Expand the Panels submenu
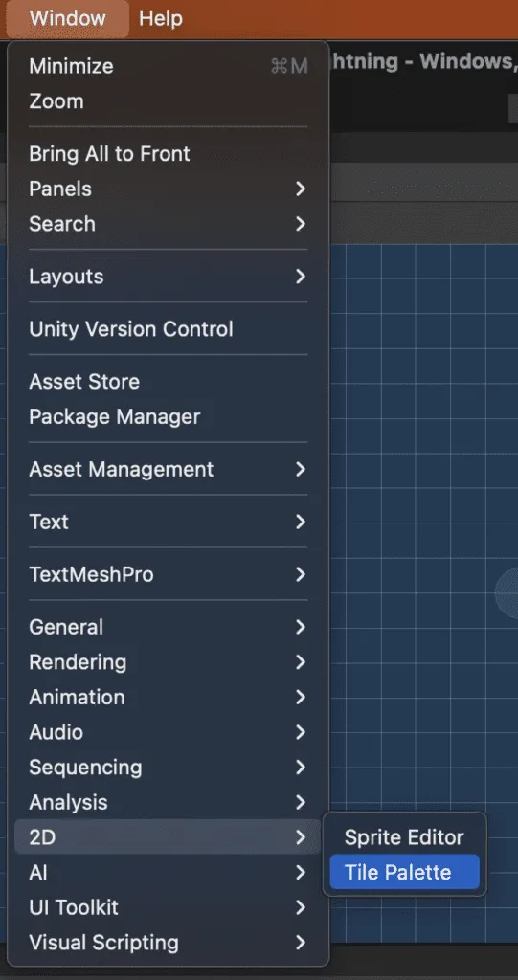The width and height of the screenshot is (518, 980). pos(168,189)
